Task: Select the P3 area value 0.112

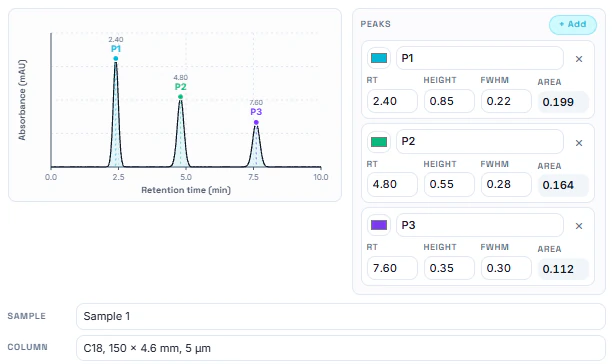Action: point(563,269)
